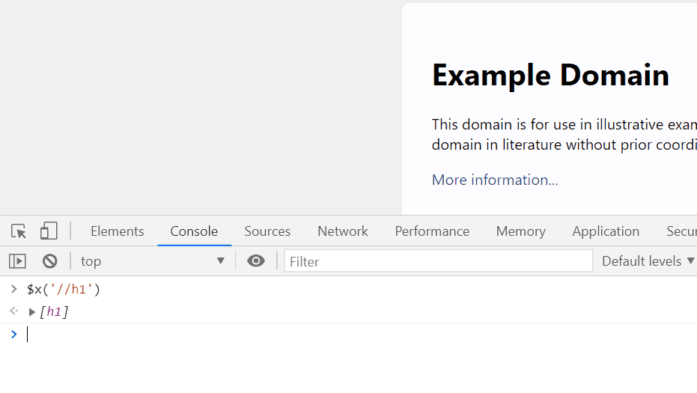The width and height of the screenshot is (697, 393).
Task: Activate the inspect element picker icon
Action: coord(19,232)
